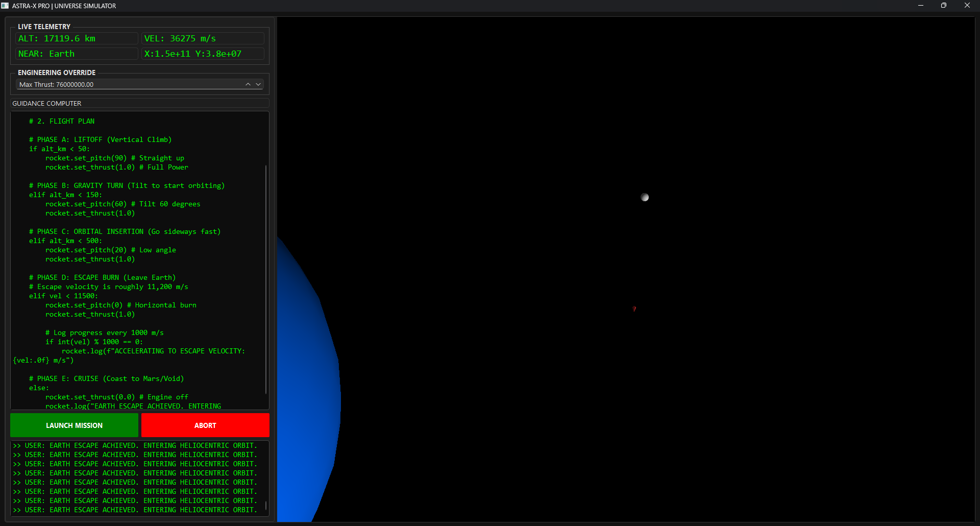
Task: Close the Universe Simulator window
Action: point(967,6)
